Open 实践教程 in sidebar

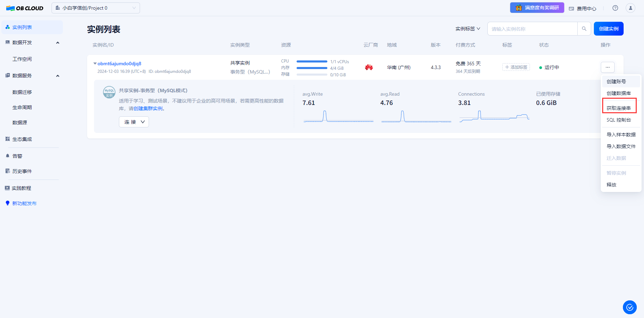pyautogui.click(x=21, y=188)
